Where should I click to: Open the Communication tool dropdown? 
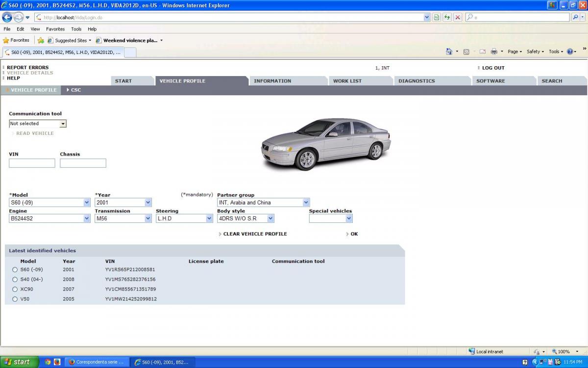coord(38,124)
